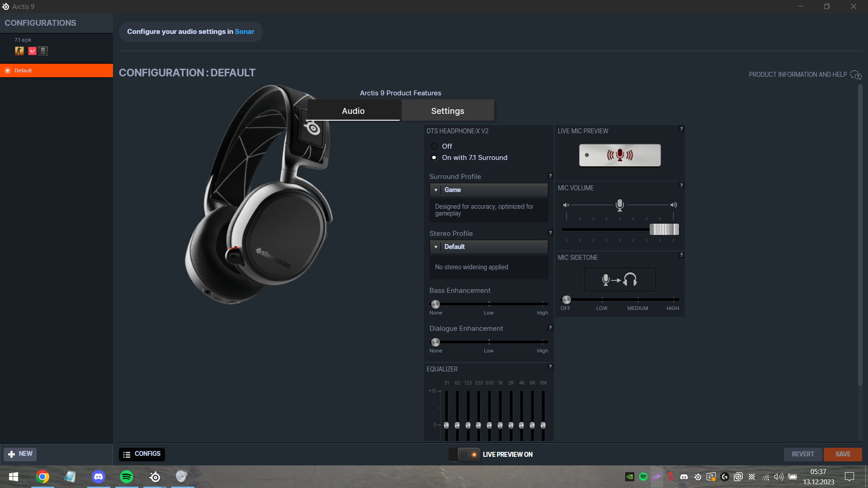Click the live mic preview microphone button
The height and width of the screenshot is (488, 868).
[620, 155]
